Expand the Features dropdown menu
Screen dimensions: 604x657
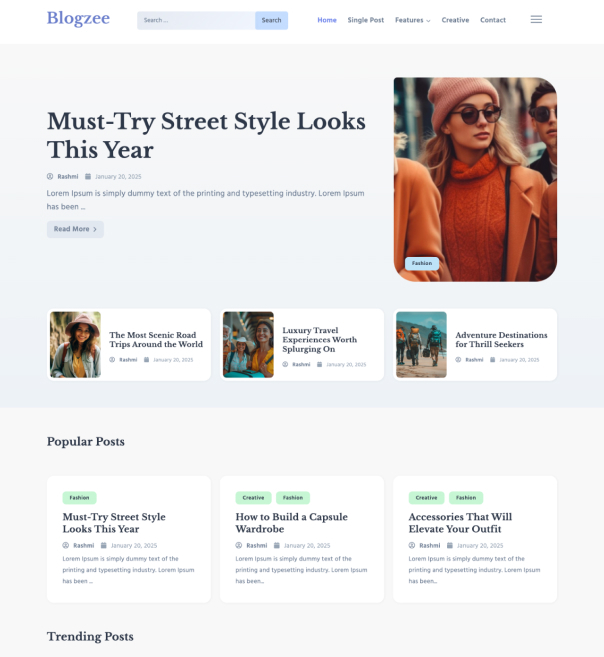coord(412,20)
